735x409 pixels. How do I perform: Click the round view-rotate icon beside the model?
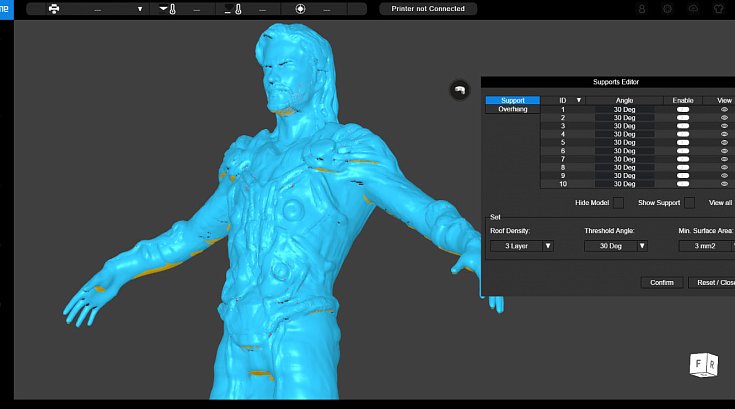click(x=459, y=90)
